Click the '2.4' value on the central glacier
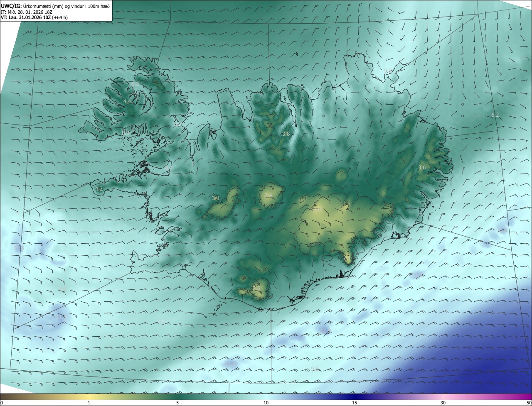This screenshot has width=532, height=406. (x=268, y=196)
